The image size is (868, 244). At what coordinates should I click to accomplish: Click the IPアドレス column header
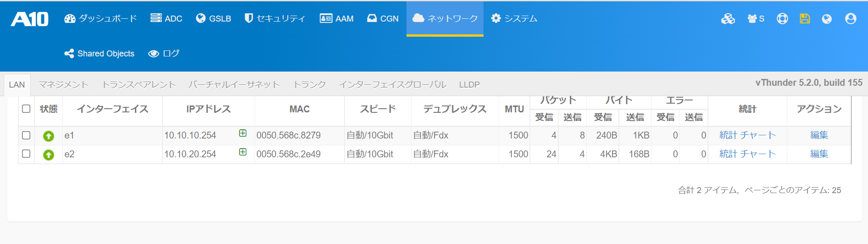coord(208,109)
